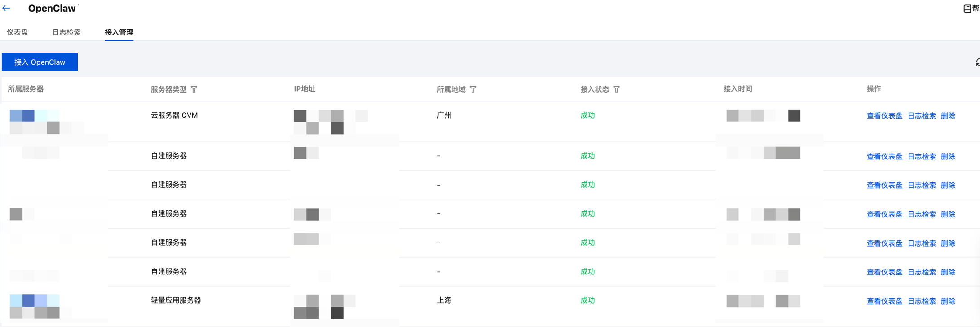The width and height of the screenshot is (980, 327).
Task: Open 日志检索 for the 云服务器 CVM row
Action: [x=922, y=116]
